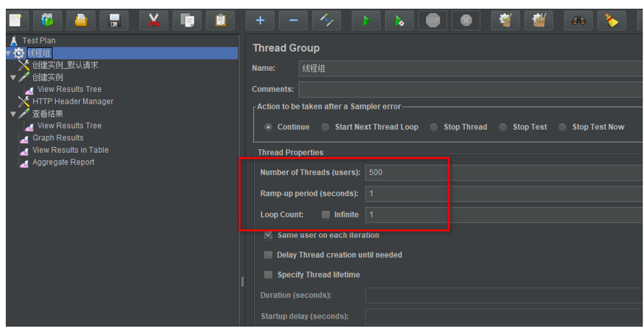Click the Loop Count value field
Screen dimensions: 644x331
(x=504, y=214)
